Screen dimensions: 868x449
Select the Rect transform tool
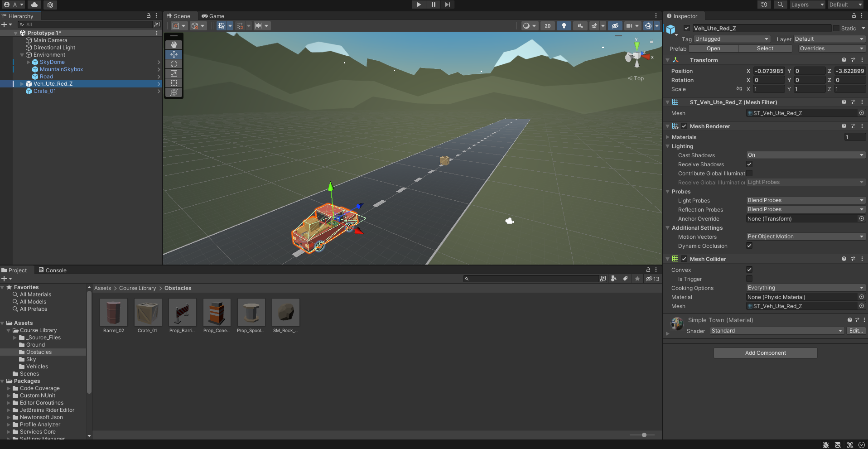coord(174,83)
